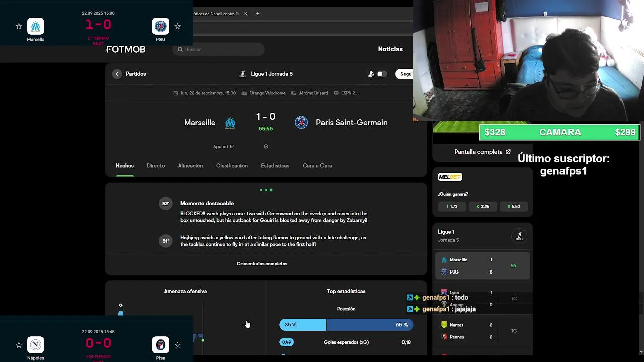This screenshot has width=644, height=362.
Task: Favorite Marsella with the star icon
Action: (19, 26)
